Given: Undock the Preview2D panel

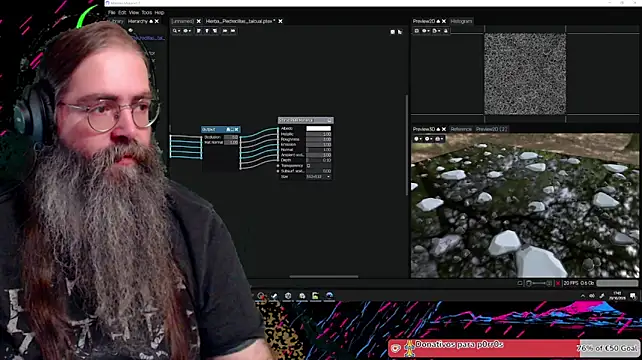Looking at the screenshot, I should pos(439,21).
